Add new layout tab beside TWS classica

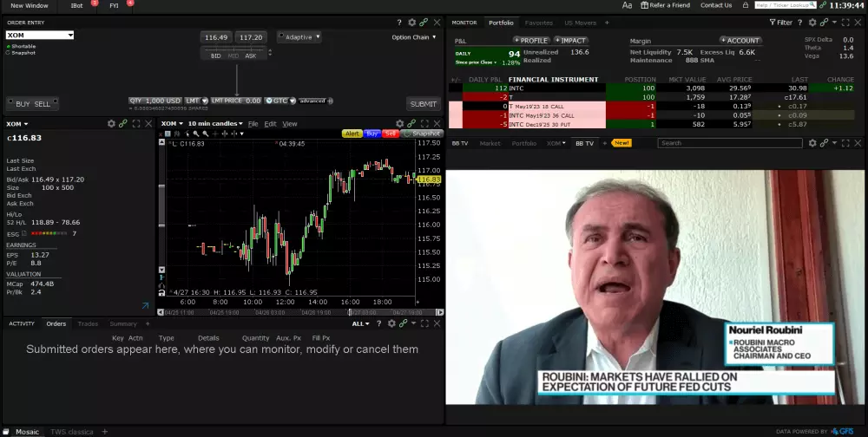pyautogui.click(x=105, y=432)
